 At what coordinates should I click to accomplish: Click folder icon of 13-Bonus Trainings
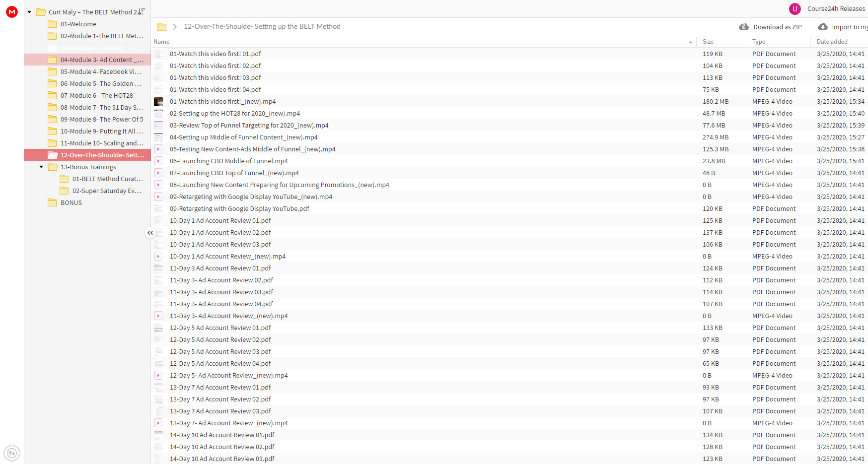point(52,167)
